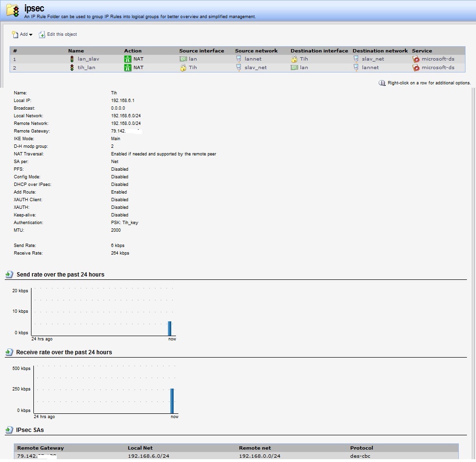Open the Add dropdown menu
476x462 pixels.
coord(22,34)
